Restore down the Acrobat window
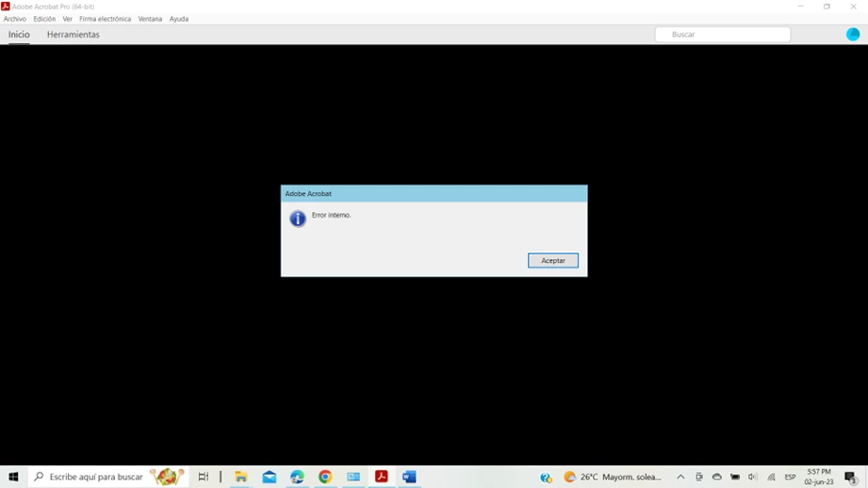Image resolution: width=868 pixels, height=488 pixels. point(827,6)
